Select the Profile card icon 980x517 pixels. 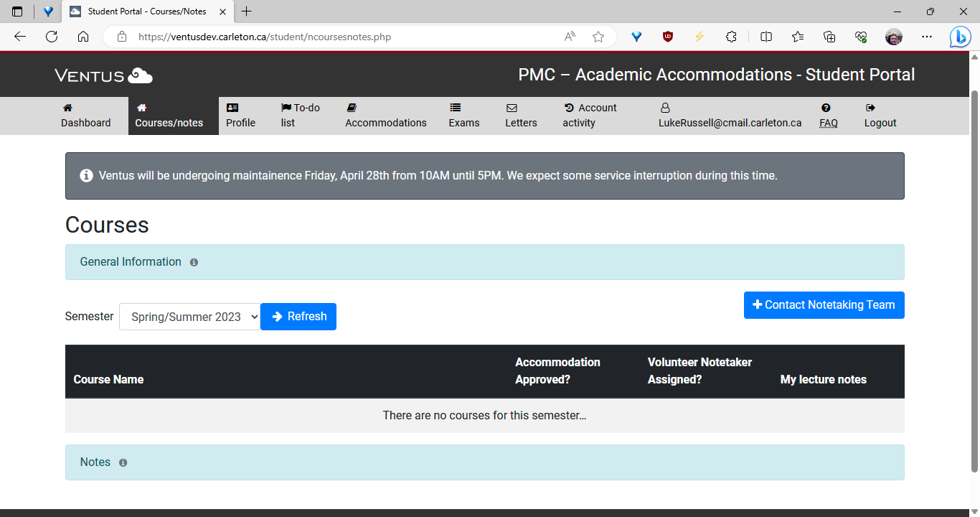(232, 106)
